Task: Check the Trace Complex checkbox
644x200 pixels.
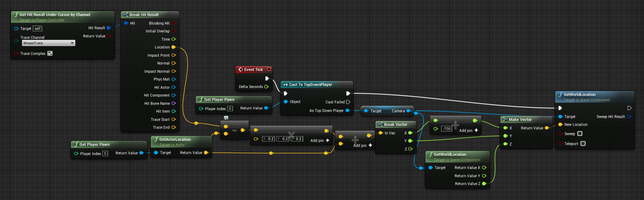Action: [50, 53]
